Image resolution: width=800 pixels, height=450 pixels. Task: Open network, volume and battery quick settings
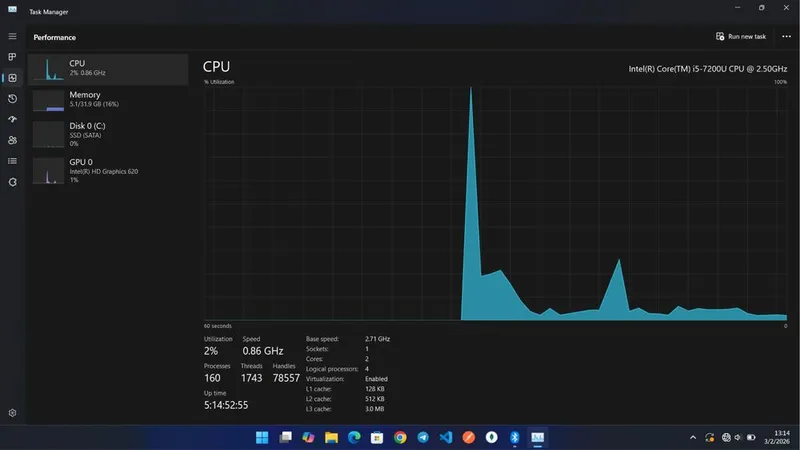pos(738,437)
